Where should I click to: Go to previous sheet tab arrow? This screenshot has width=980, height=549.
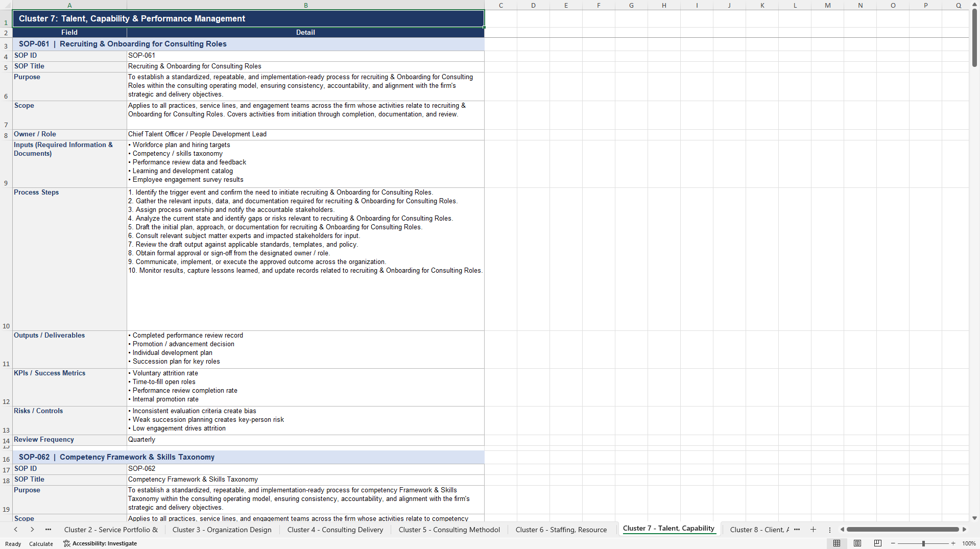click(x=16, y=530)
